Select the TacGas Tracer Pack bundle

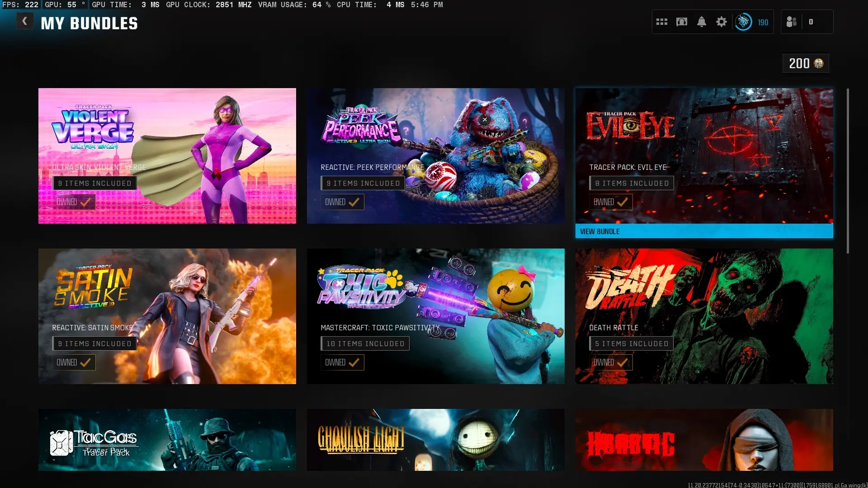tap(167, 439)
